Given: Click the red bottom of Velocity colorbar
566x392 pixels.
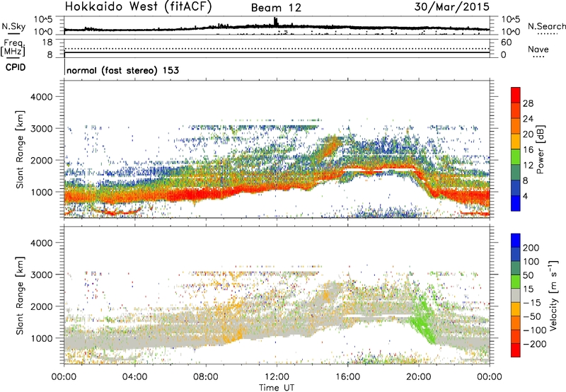Looking at the screenshot, I should click(x=516, y=350).
